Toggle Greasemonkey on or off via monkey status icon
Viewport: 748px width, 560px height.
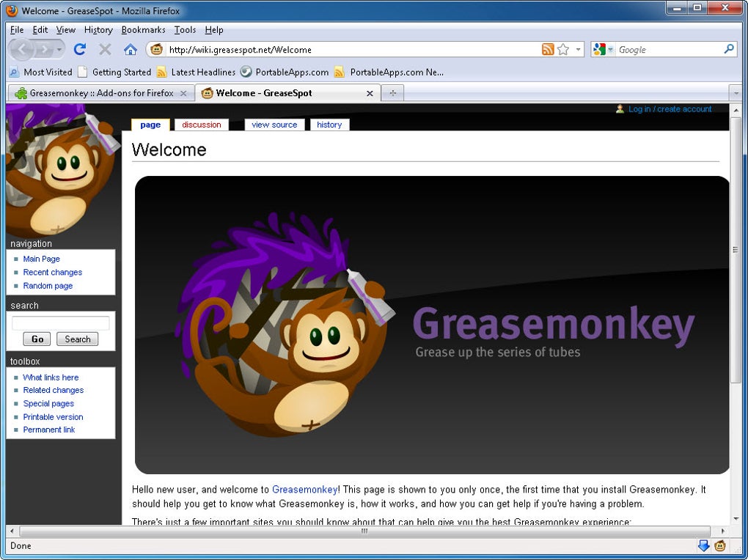click(x=720, y=545)
